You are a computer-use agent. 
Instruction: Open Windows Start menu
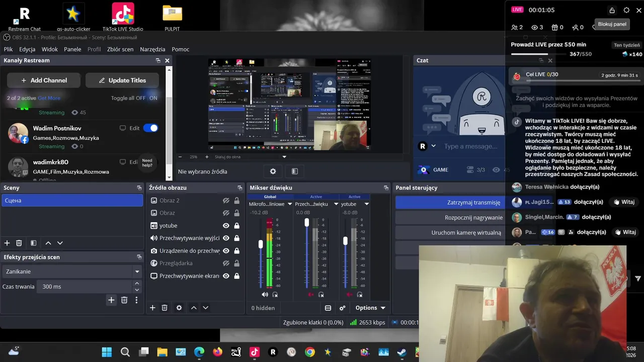(x=107, y=352)
